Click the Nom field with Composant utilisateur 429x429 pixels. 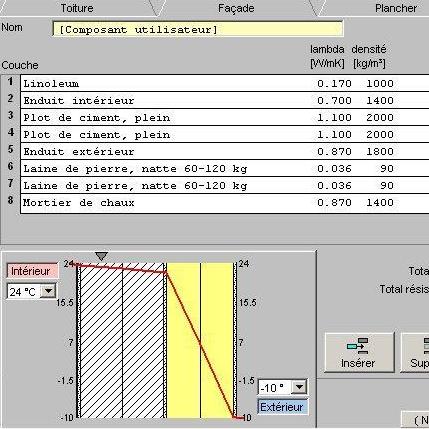pyautogui.click(x=198, y=29)
